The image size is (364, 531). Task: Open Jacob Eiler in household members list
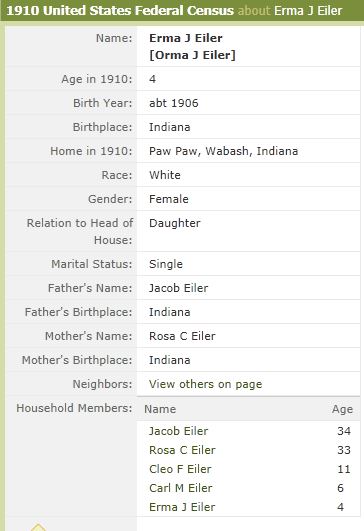[x=178, y=431]
